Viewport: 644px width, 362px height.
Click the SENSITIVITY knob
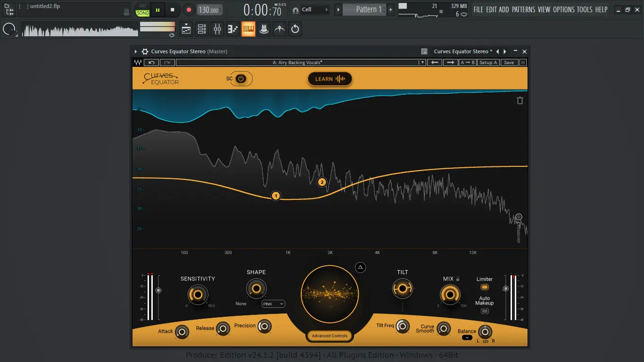point(198,295)
